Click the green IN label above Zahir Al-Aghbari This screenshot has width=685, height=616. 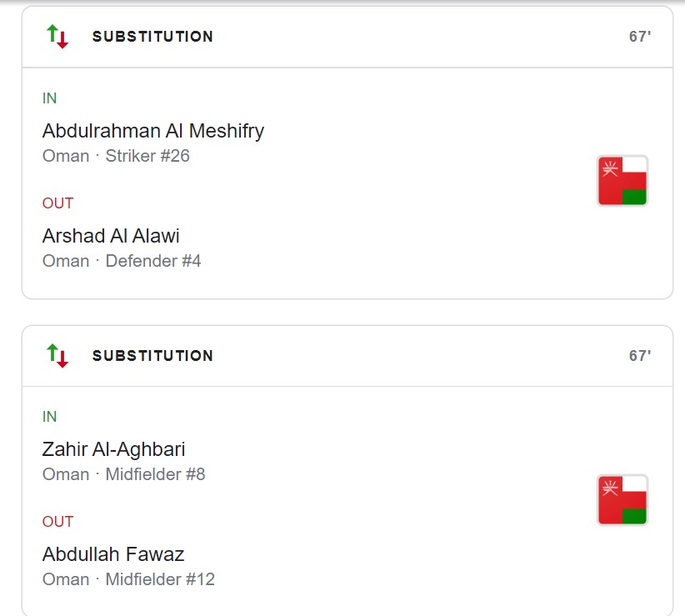click(50, 417)
